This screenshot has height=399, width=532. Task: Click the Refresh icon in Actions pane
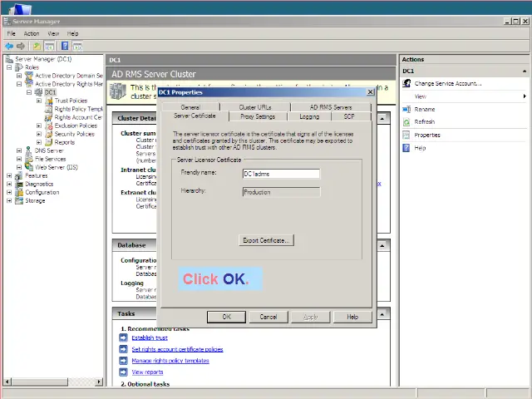pyautogui.click(x=406, y=122)
